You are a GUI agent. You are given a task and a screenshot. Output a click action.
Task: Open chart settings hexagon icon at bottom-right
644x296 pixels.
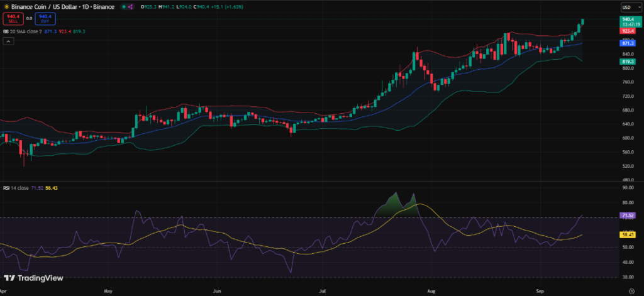[630, 291]
